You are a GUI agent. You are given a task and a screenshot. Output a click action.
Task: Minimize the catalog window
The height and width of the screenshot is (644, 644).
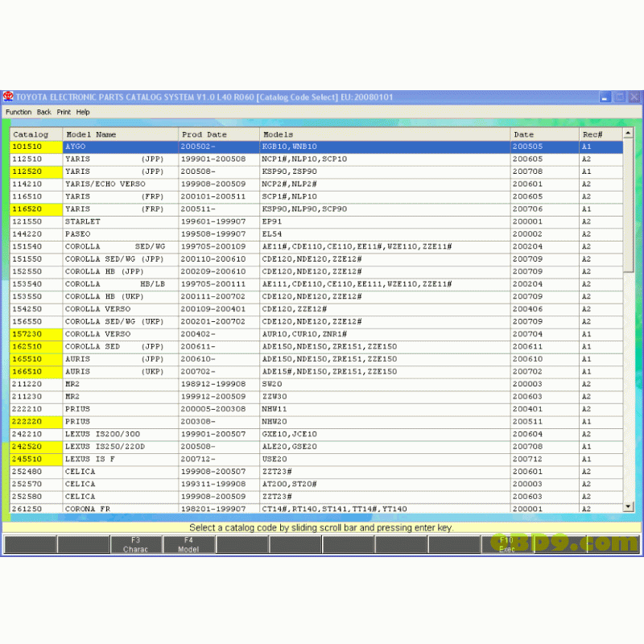(605, 97)
